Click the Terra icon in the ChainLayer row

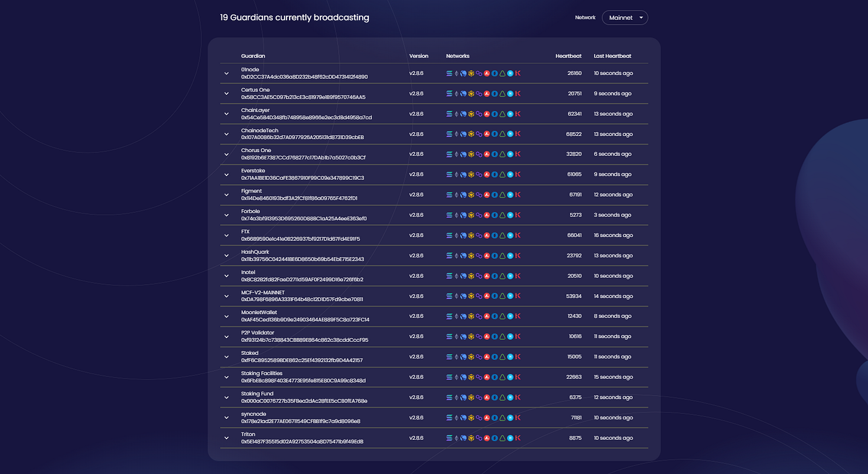(464, 114)
